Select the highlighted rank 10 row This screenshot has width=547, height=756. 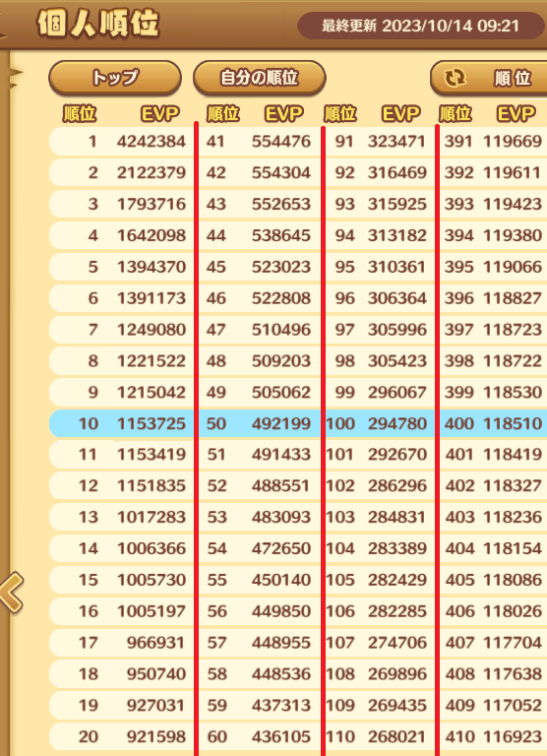(121, 423)
